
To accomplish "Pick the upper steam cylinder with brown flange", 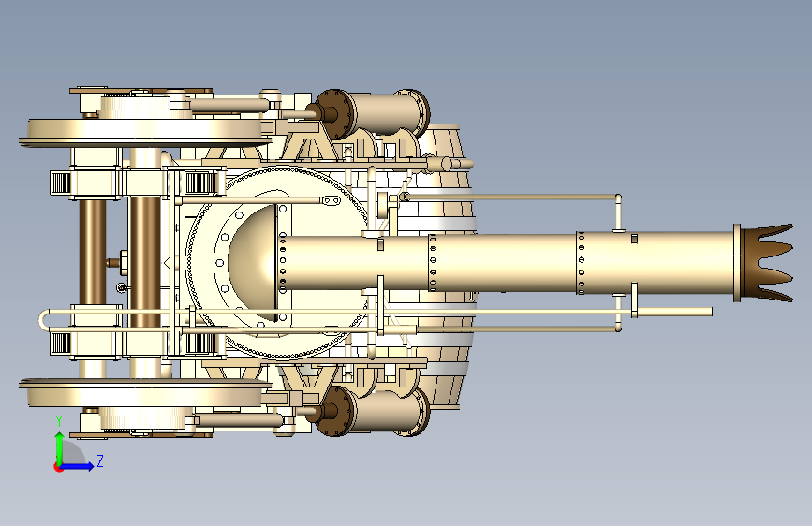I will pyautogui.click(x=372, y=114).
